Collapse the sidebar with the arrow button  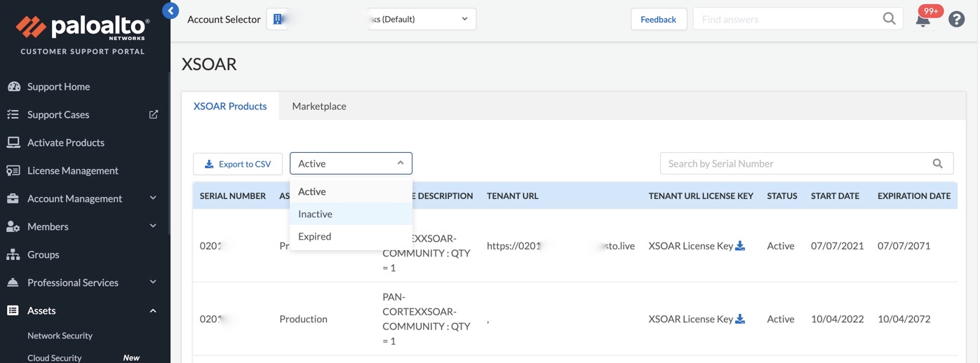click(170, 11)
